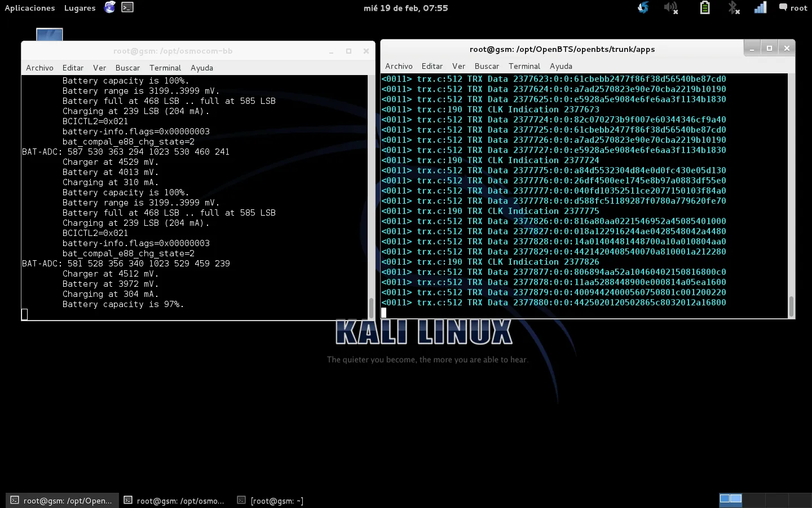This screenshot has width=812, height=508.
Task: Open Buscar menu in OpenBTS terminal
Action: (x=487, y=66)
